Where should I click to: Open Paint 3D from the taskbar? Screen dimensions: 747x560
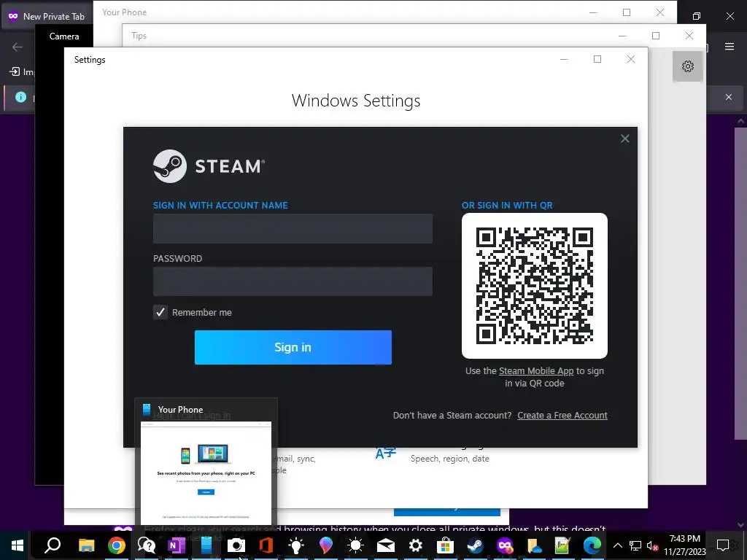coord(326,545)
